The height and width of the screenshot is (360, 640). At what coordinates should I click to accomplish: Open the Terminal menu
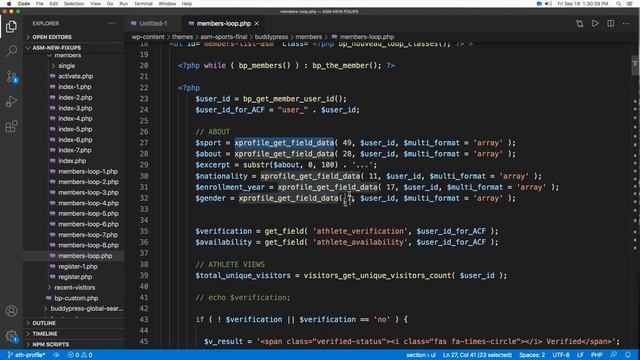[x=143, y=4]
